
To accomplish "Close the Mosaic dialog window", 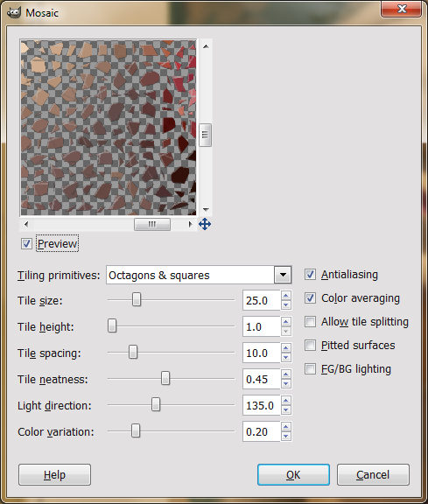I will 402,9.
